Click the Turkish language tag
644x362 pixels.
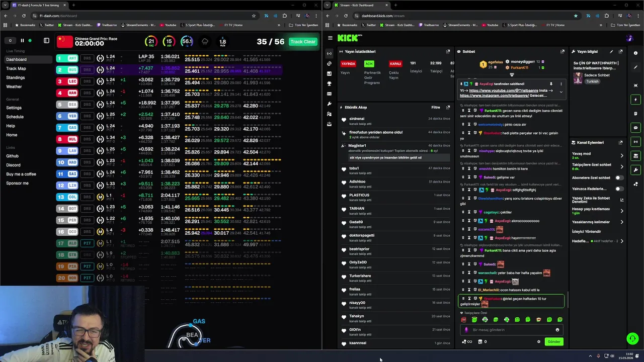coord(592,81)
